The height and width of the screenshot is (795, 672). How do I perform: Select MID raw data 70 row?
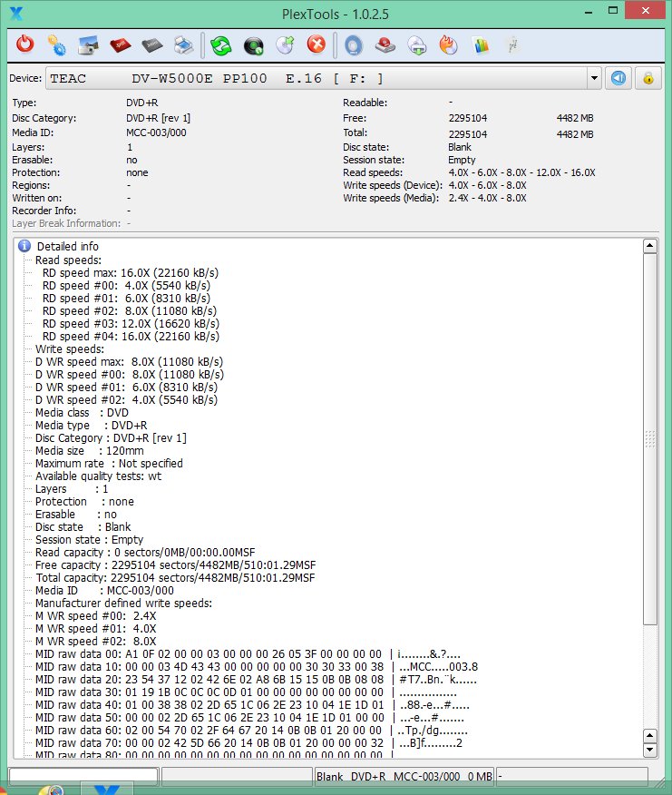coord(248,742)
